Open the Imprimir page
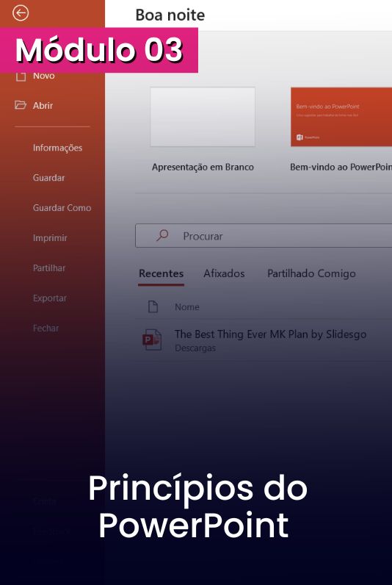 click(50, 238)
